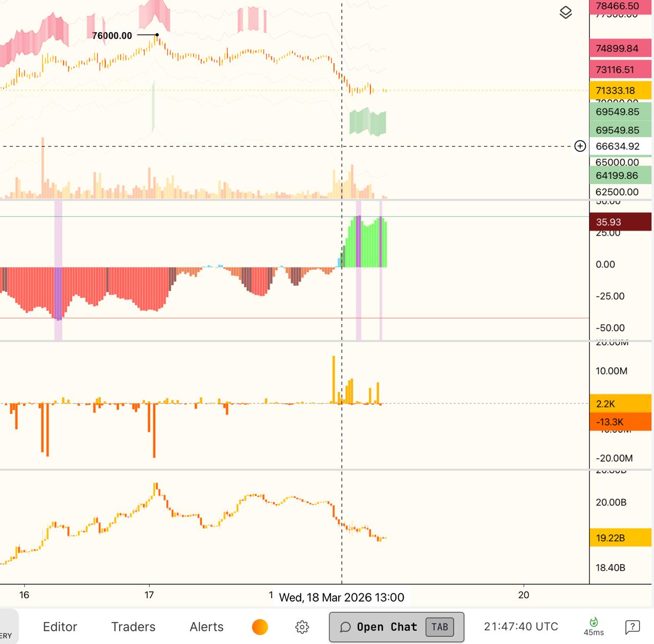654x644 pixels.
Task: Click the yellow 71333.18 current price label
Action: 620,90
